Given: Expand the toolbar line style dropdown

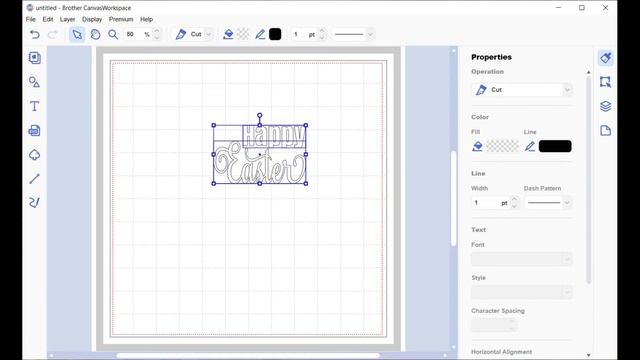Looking at the screenshot, I should tap(370, 34).
